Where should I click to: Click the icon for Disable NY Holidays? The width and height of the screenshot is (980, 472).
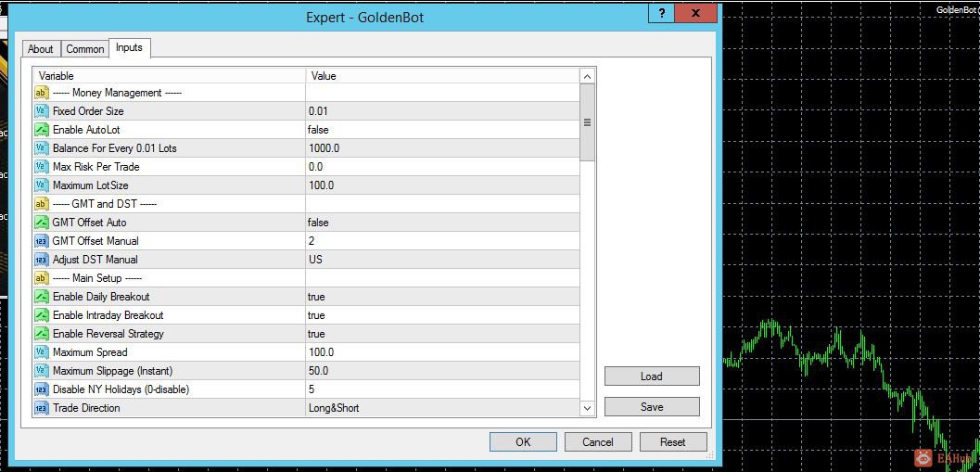pos(41,389)
